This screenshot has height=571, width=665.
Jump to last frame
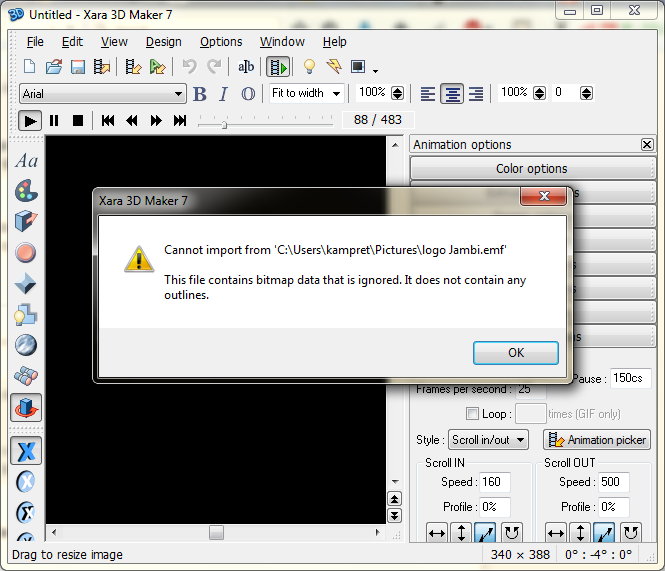coord(180,121)
